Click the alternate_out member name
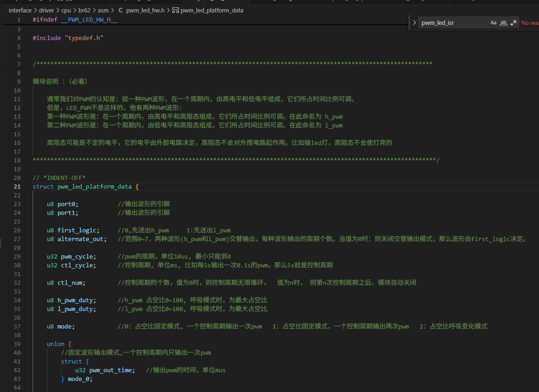The image size is (539, 392). click(x=81, y=239)
